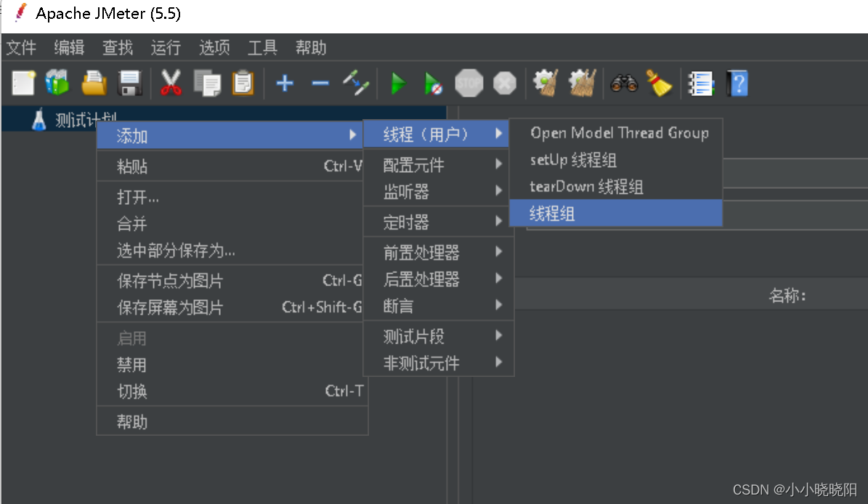This screenshot has height=504, width=868.
Task: Toggle the selected element state via 切换 entry
Action: 132,391
